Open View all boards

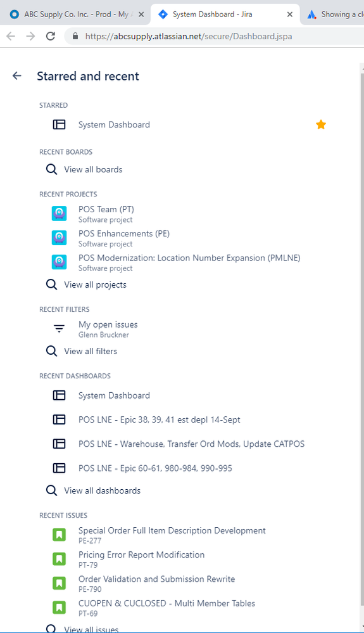pyautogui.click(x=93, y=170)
